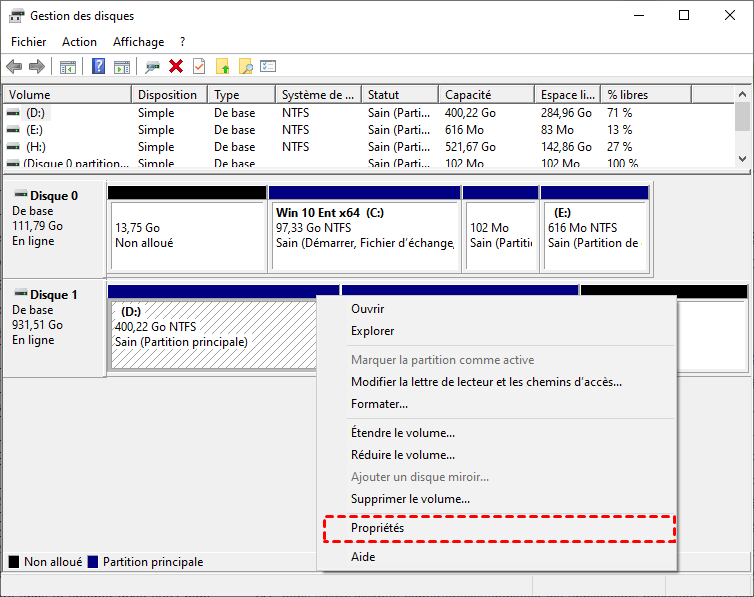Image resolution: width=754 pixels, height=597 pixels.
Task: Click the Back arrow in toolbar
Action: point(14,67)
